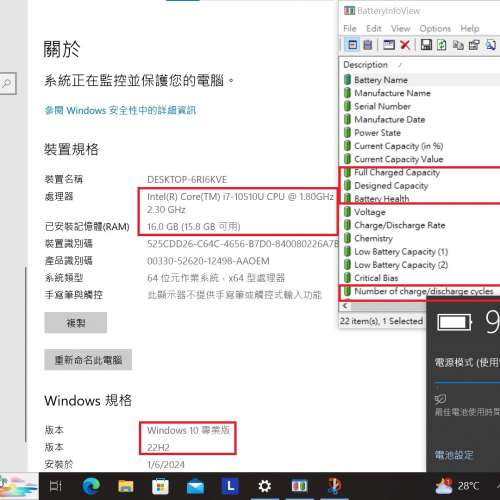
Task: Open the 電池設定 battery settings link
Action: click(454, 455)
